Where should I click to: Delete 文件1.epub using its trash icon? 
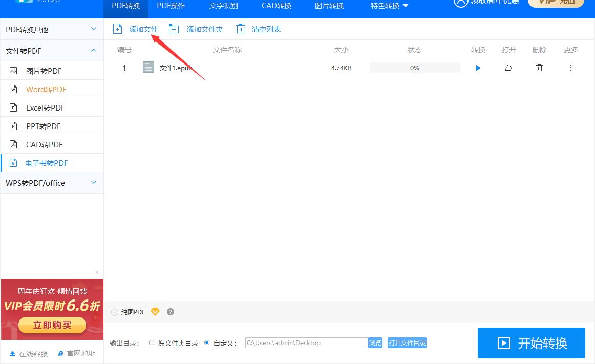539,68
